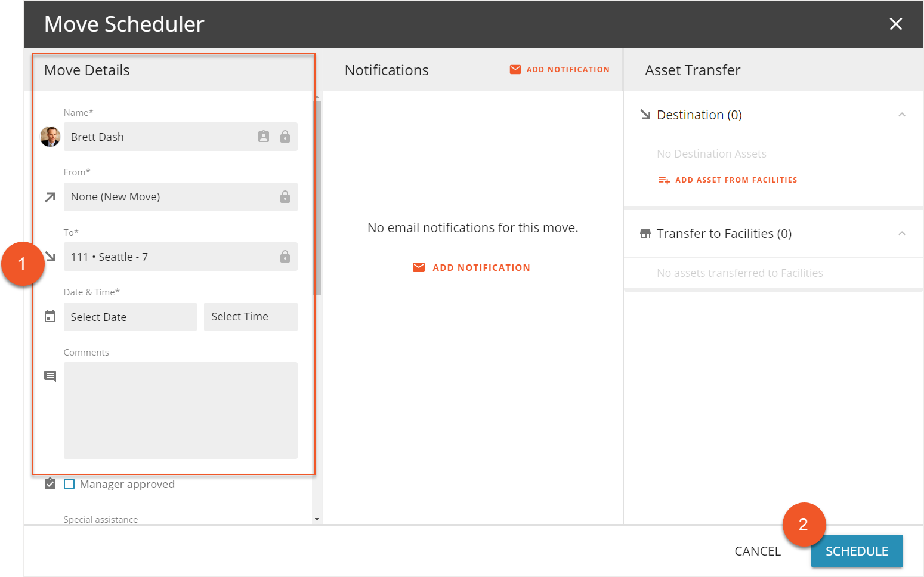Screen dimensions: 924x577
Task: Click the facilities storefront icon beside Transfer to Facilities
Action: click(x=645, y=233)
